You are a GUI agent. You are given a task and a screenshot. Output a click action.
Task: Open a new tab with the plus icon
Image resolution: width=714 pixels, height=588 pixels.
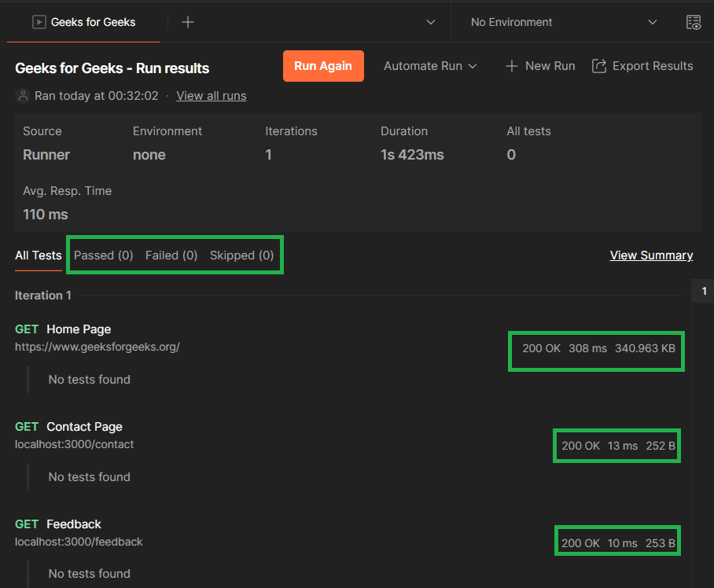[x=188, y=22]
